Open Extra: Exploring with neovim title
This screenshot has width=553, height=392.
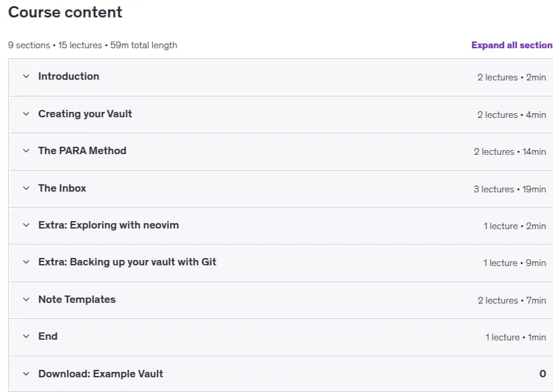(x=109, y=225)
